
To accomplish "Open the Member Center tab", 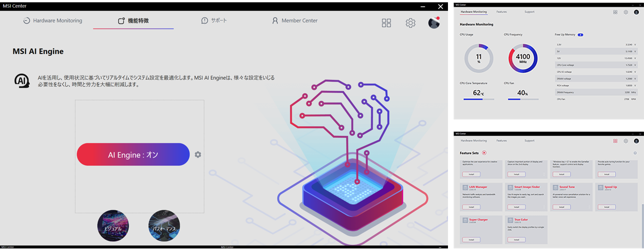I will 295,20.
